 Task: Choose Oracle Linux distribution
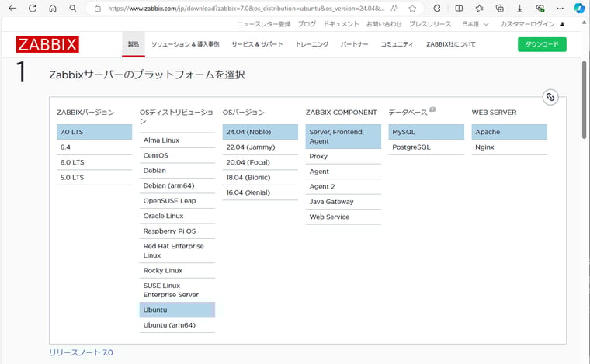177,216
